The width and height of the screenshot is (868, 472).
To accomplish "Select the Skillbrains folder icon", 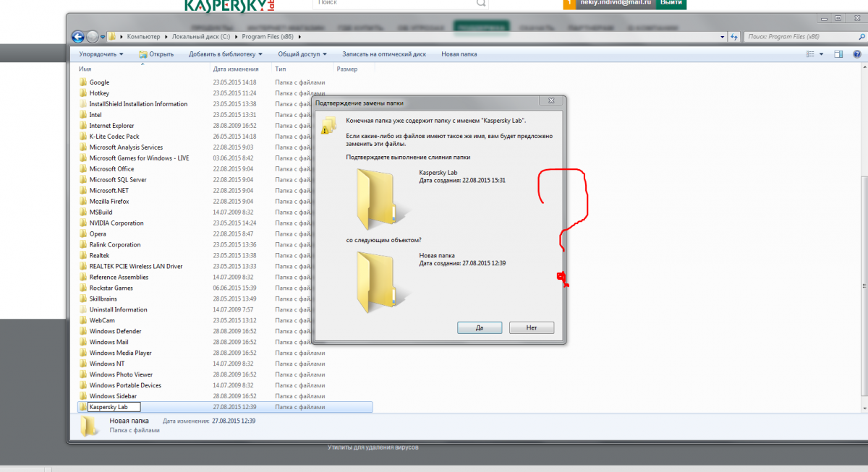I will [83, 299].
